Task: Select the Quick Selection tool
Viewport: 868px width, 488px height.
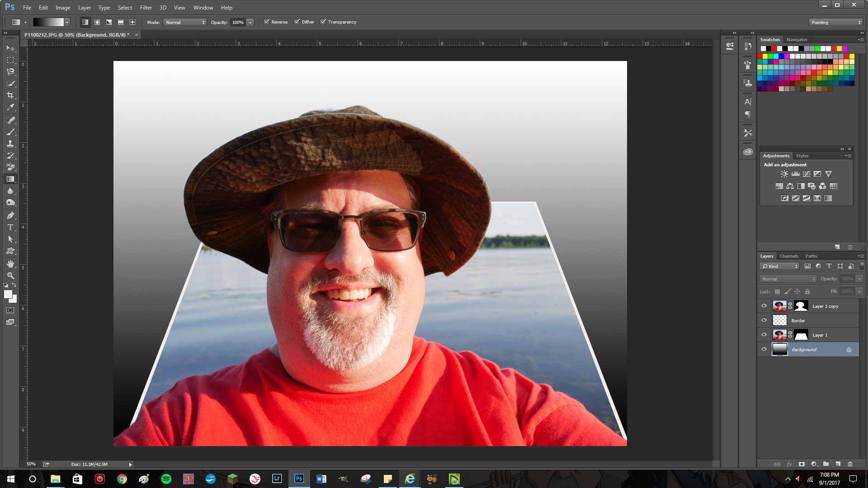Action: click(x=10, y=84)
